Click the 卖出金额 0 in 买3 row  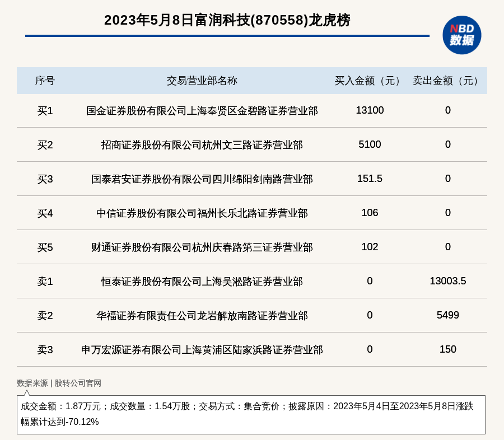(x=448, y=179)
